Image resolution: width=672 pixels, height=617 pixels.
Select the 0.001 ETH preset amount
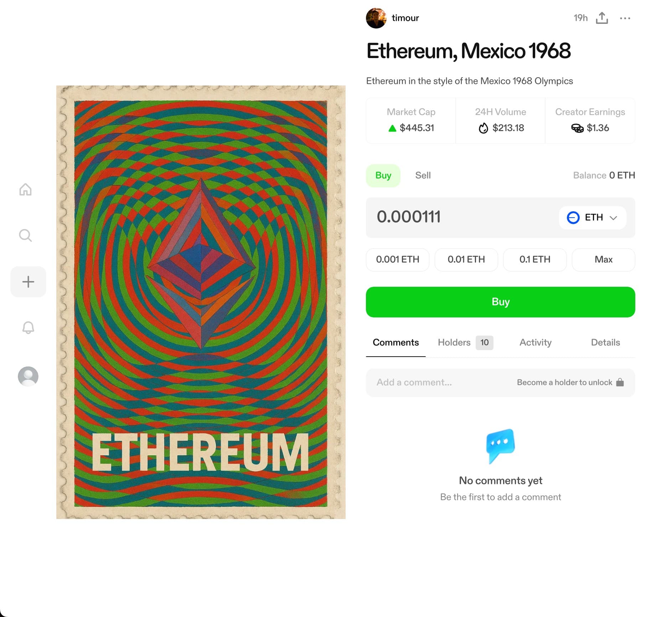(398, 259)
